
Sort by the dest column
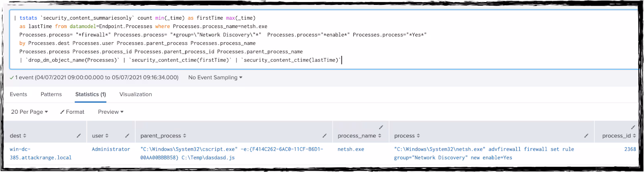[x=18, y=136]
